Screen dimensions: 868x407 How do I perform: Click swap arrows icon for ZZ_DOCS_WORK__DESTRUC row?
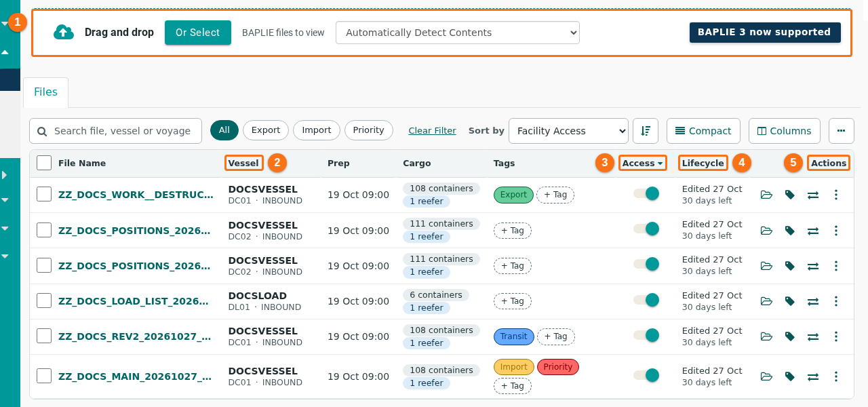[x=813, y=195]
